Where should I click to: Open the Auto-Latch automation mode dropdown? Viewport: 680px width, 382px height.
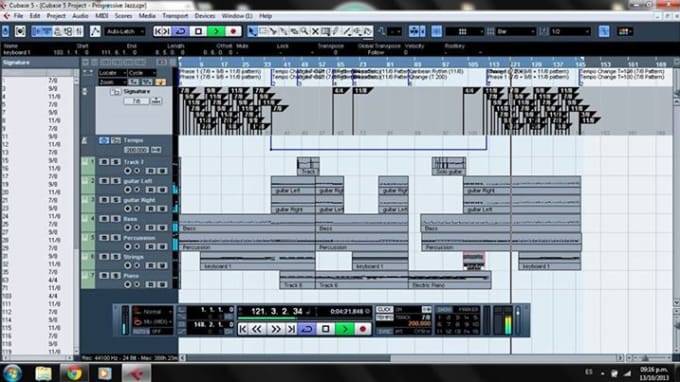click(x=125, y=31)
